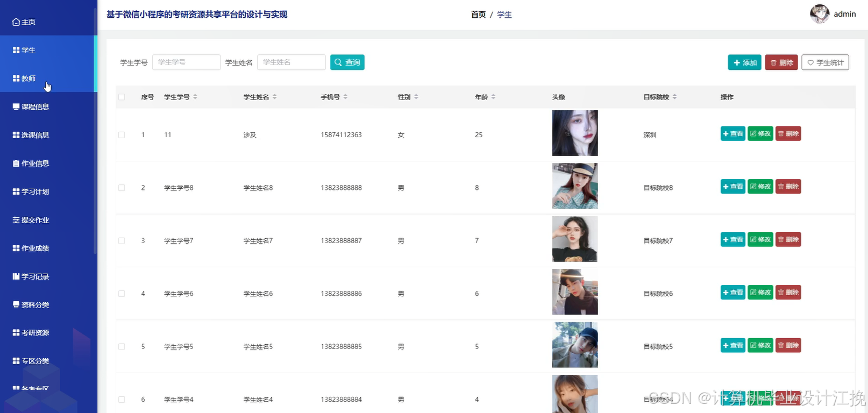Check the checkbox for 学生学号7 row

pyautogui.click(x=122, y=241)
